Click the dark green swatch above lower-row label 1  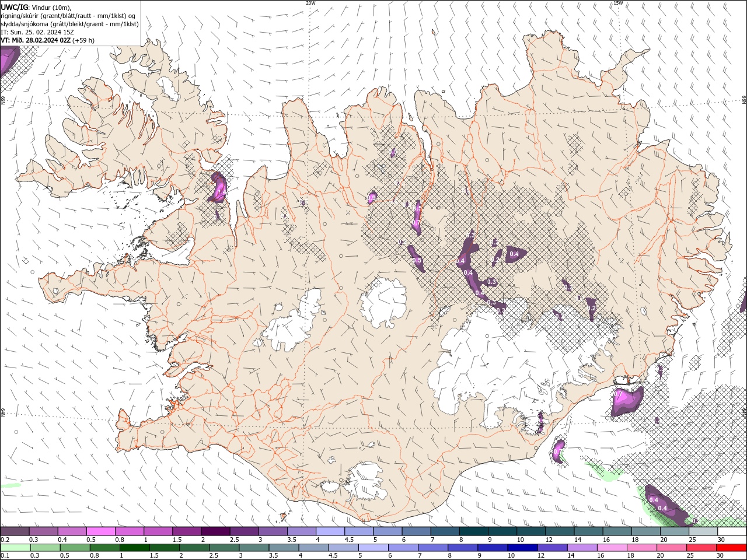(134, 548)
